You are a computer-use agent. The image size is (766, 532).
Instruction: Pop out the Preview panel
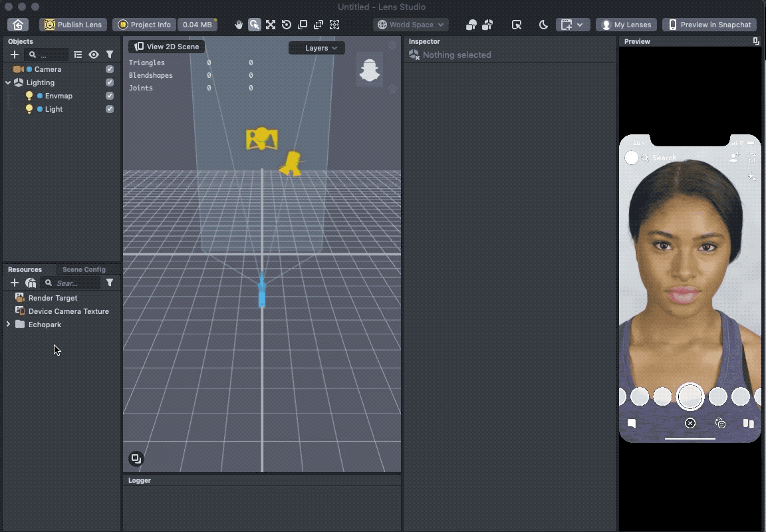(756, 41)
